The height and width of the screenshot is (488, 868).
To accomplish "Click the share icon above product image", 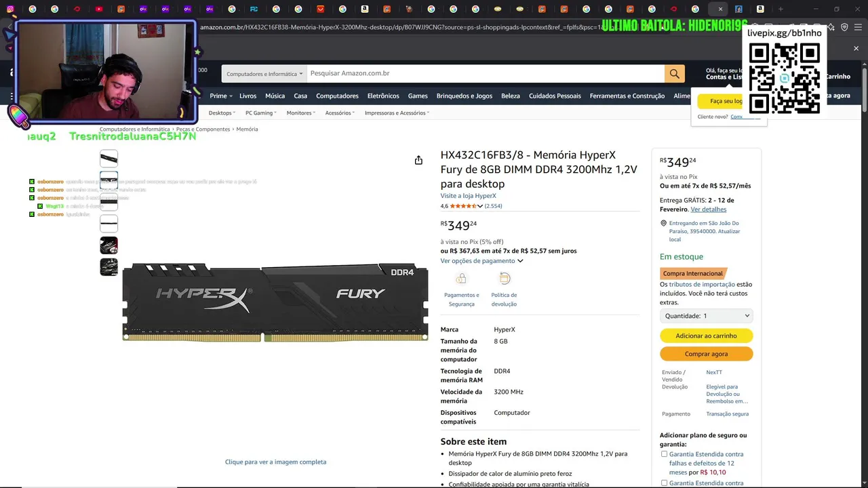I will pos(418,160).
